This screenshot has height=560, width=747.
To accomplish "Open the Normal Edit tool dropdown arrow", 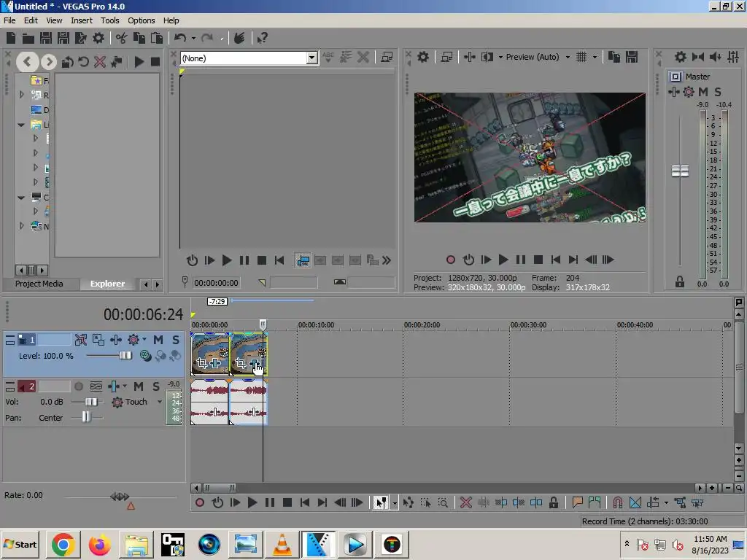I will 395,503.
